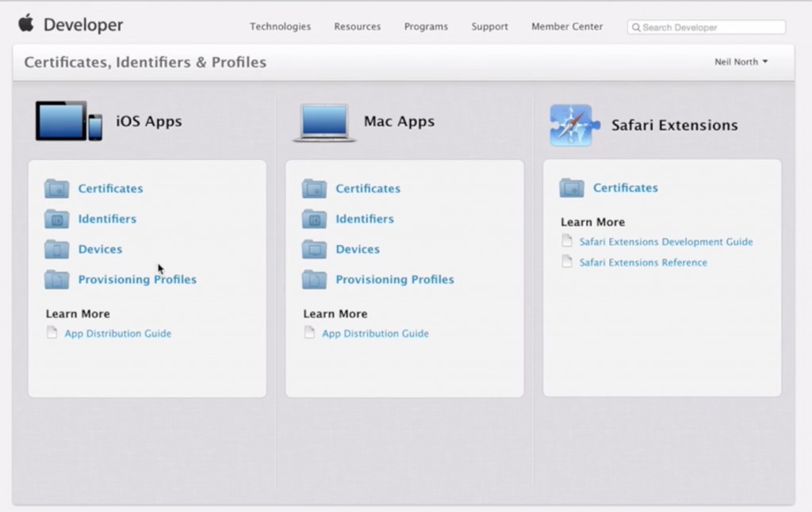Click the iOS Apps iPad and iPhone icon

[69, 121]
